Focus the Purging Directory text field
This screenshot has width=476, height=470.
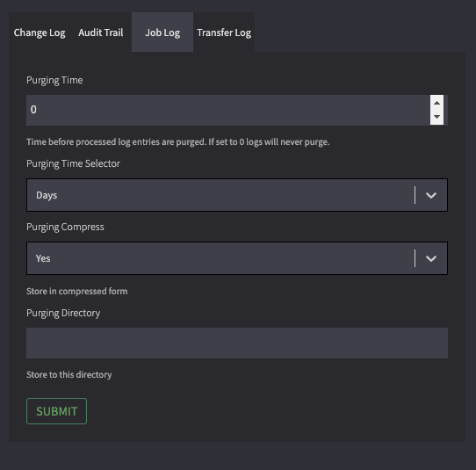click(237, 343)
